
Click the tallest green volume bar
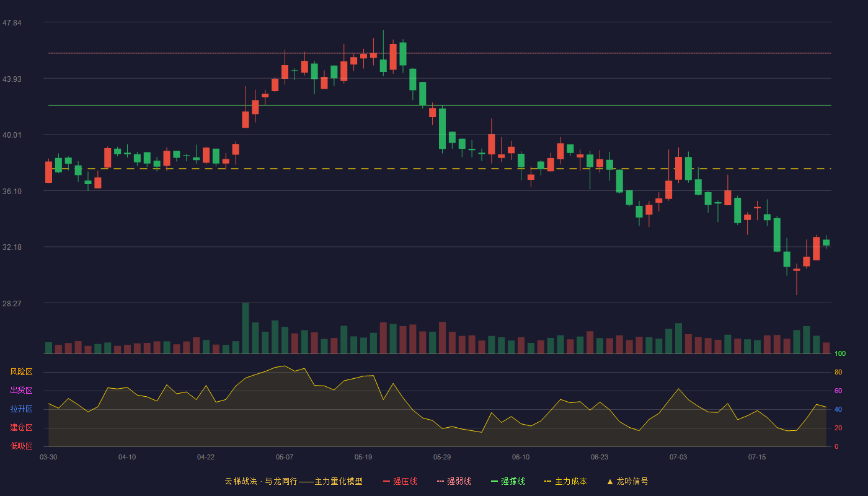click(x=246, y=328)
